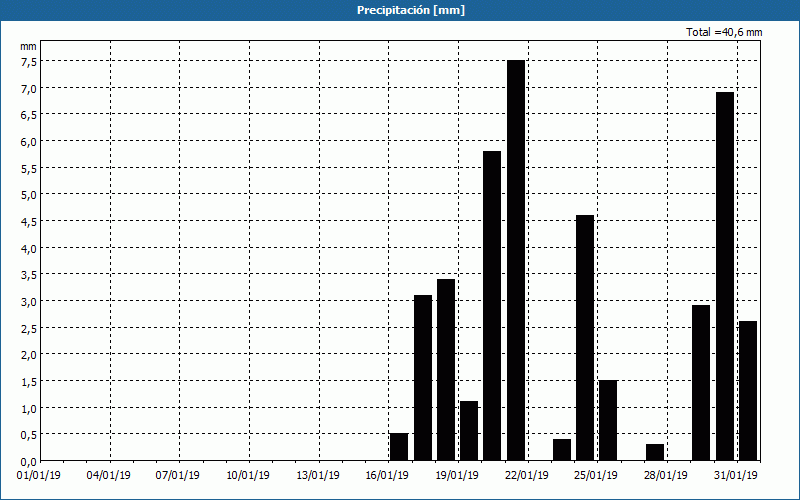800x500 pixels.
Task: Select the 4,6 mm bar for 24/01/19
Action: pos(585,338)
